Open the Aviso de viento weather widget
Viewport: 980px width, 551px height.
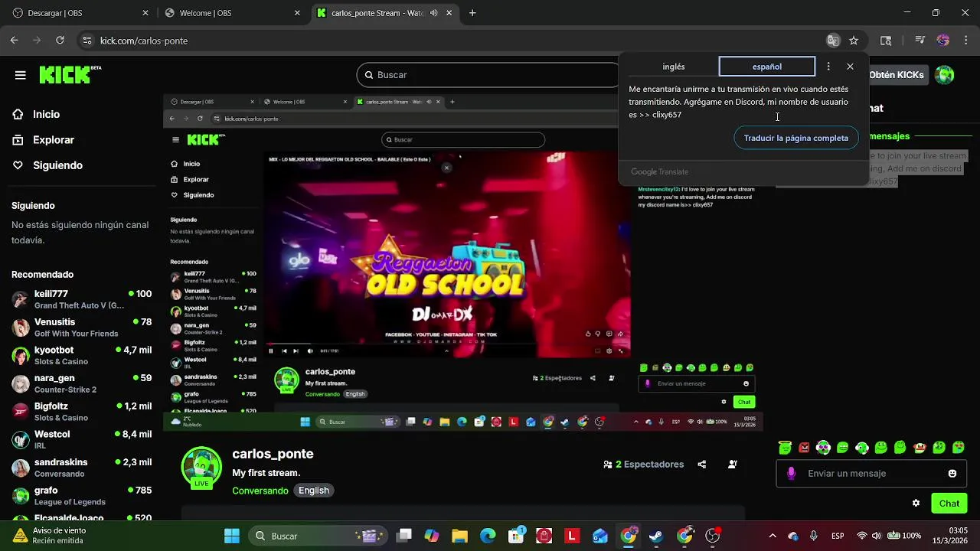click(x=49, y=536)
